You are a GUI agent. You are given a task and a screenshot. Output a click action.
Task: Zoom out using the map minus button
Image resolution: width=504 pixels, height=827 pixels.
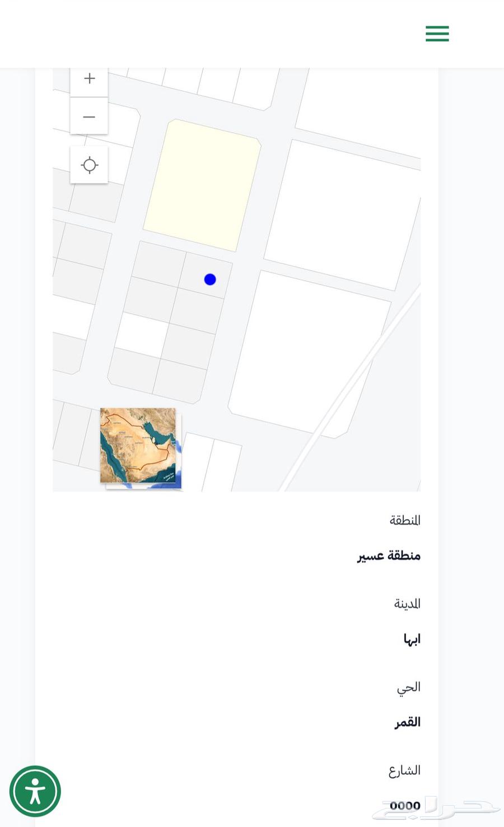[89, 116]
